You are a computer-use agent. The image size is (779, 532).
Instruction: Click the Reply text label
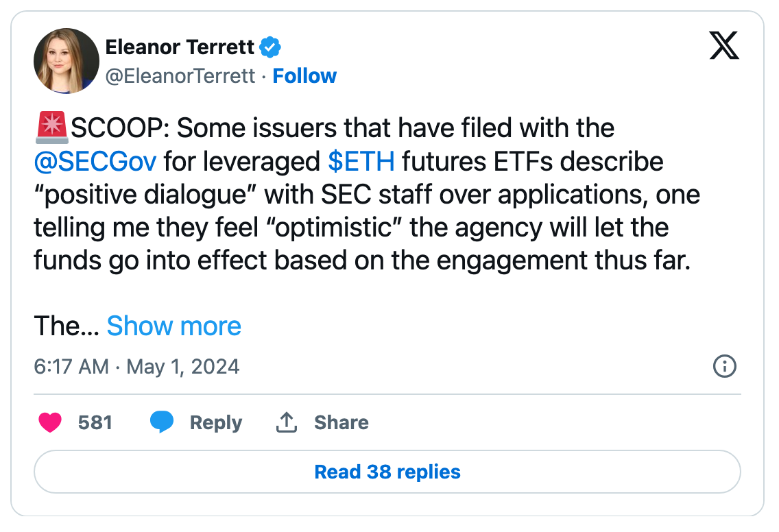coord(216,422)
